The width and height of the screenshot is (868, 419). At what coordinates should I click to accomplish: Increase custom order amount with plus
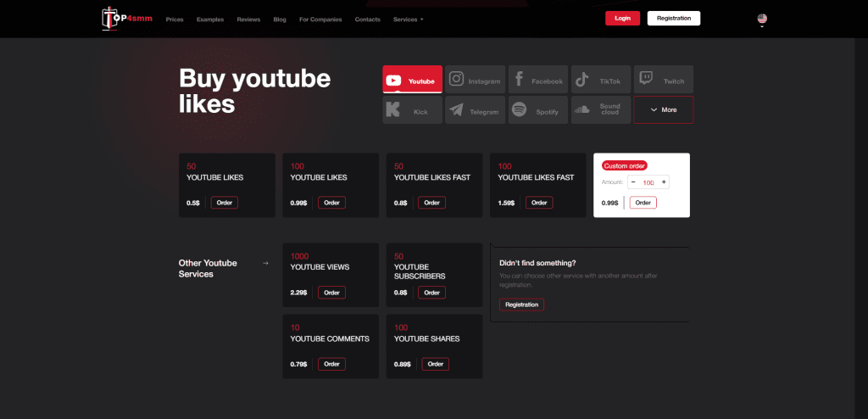point(664,182)
